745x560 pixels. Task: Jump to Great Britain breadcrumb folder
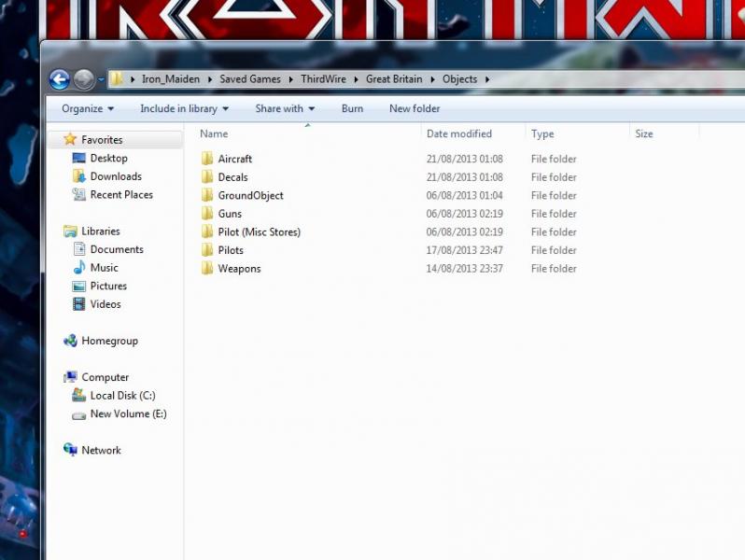click(x=394, y=79)
